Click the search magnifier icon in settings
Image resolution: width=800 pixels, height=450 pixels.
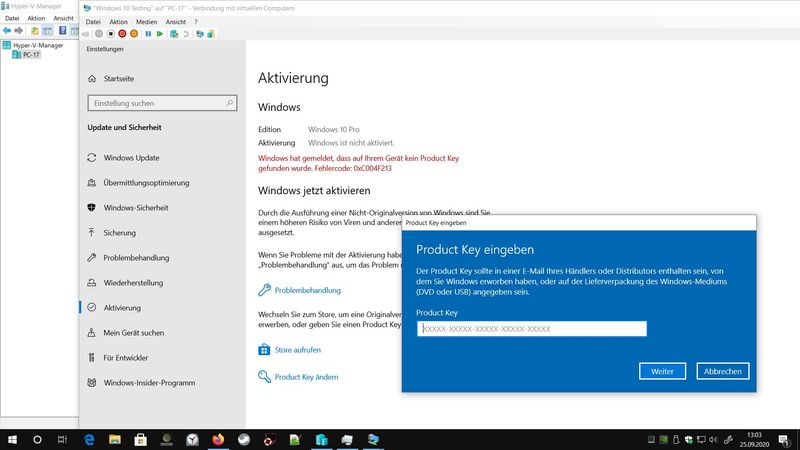coord(230,103)
